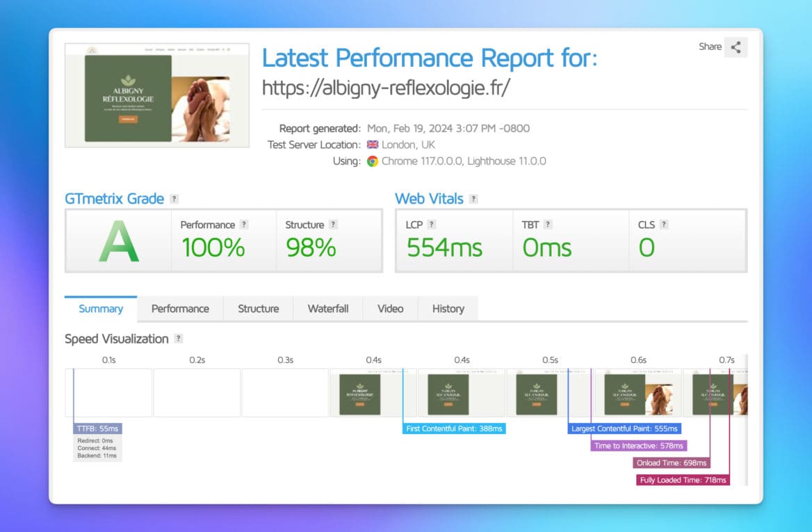
Task: Click the Chrome browser icon
Action: 373,161
